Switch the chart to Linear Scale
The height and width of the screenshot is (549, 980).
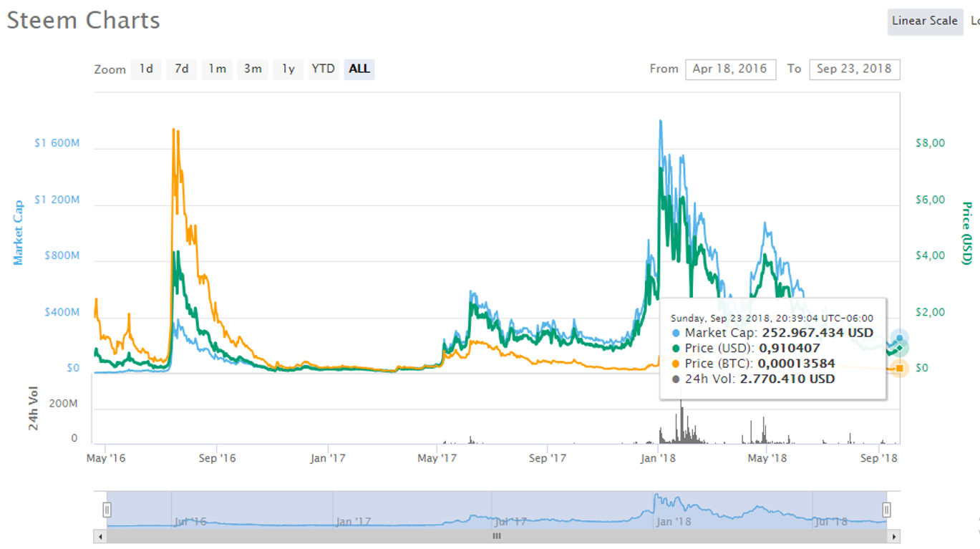coord(925,21)
